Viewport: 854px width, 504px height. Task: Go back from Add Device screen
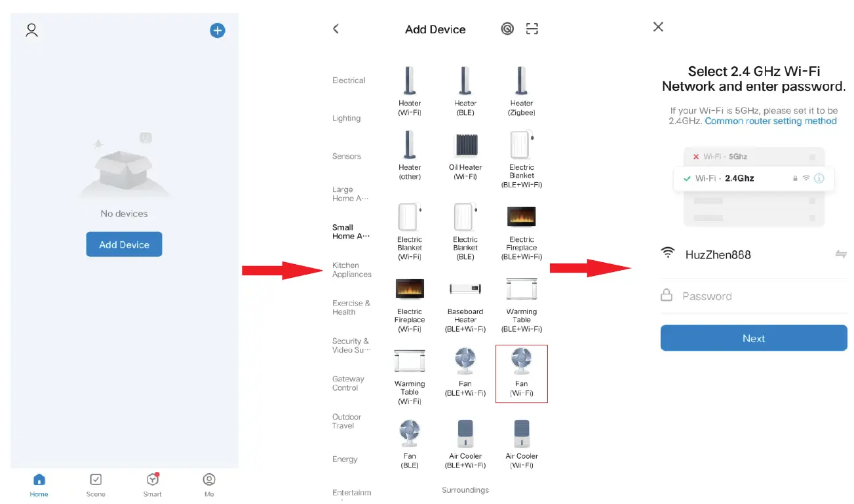click(336, 29)
